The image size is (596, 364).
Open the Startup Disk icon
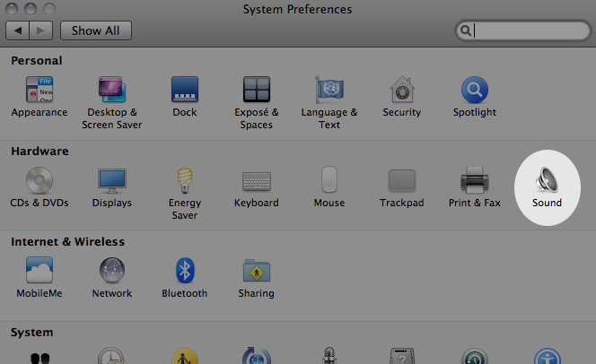click(402, 356)
